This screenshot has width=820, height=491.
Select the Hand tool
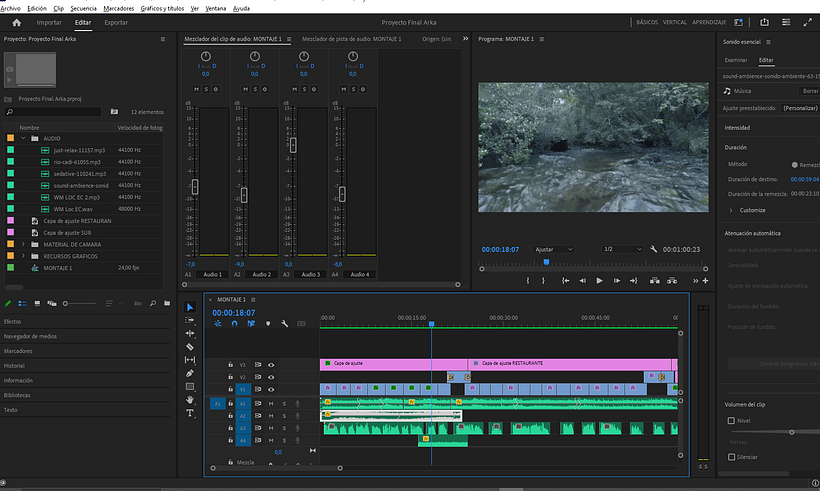coord(190,399)
